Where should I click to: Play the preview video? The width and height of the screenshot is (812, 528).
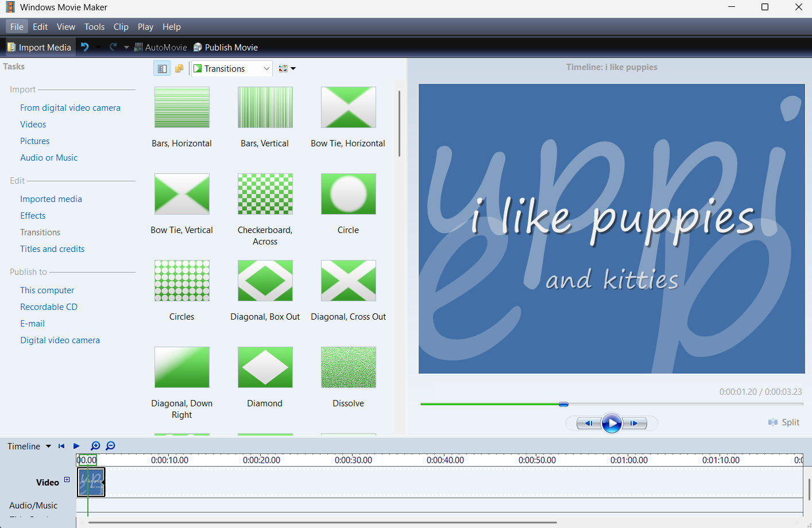[x=612, y=424]
